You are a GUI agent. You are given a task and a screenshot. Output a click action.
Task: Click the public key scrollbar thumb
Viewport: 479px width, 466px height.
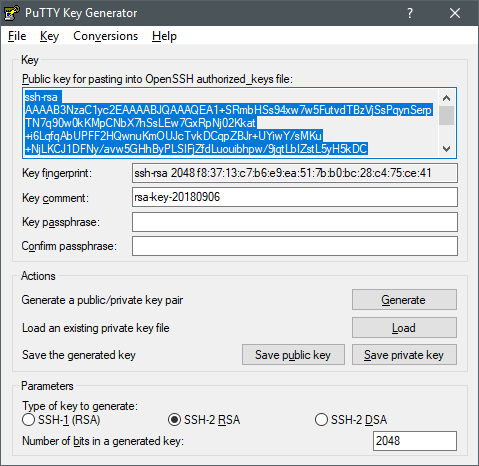point(446,115)
